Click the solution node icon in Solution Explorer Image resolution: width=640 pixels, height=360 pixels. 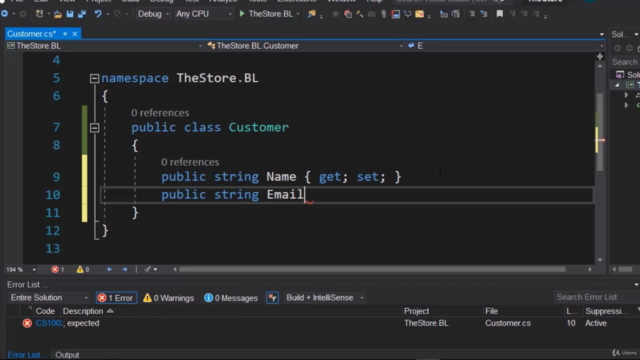tap(620, 75)
